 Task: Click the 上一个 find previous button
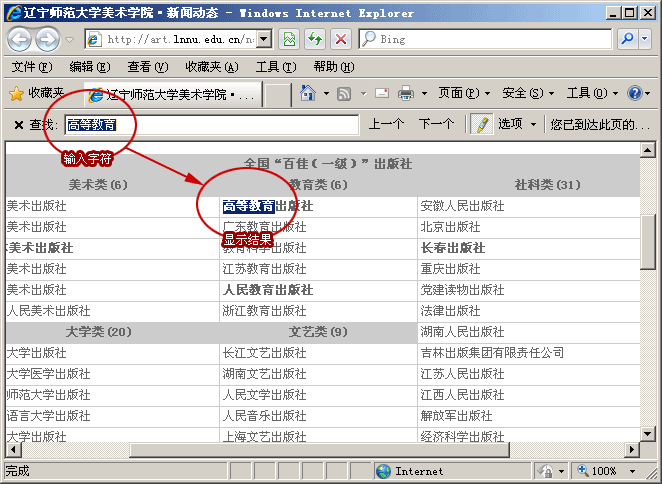(x=386, y=125)
